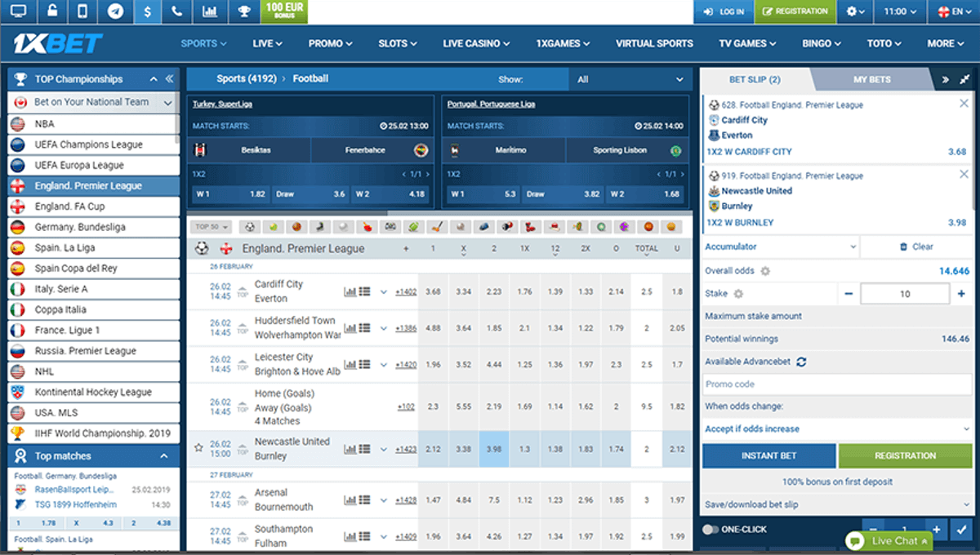
Task: Open the Accumulator bet type dropdown
Action: tap(780, 246)
